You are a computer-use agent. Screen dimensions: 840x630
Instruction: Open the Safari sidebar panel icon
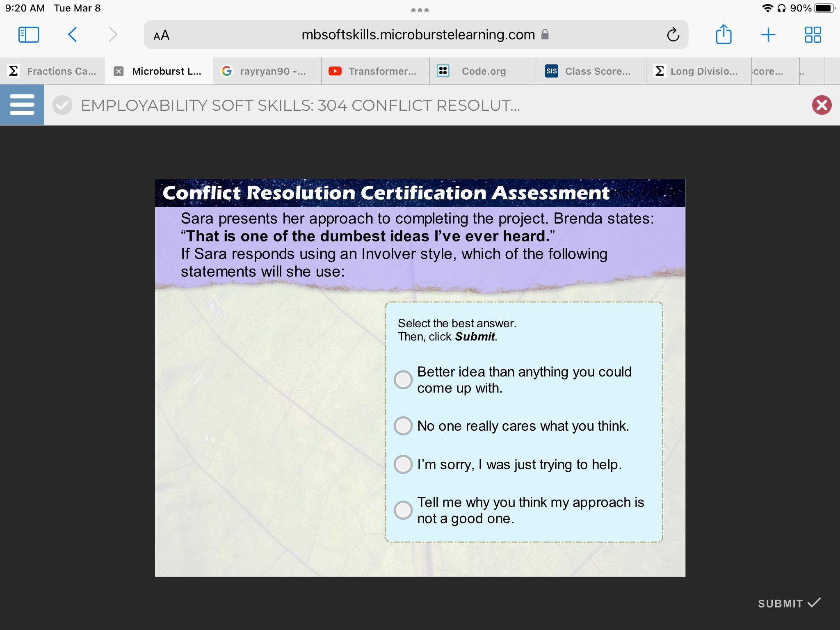click(x=29, y=35)
